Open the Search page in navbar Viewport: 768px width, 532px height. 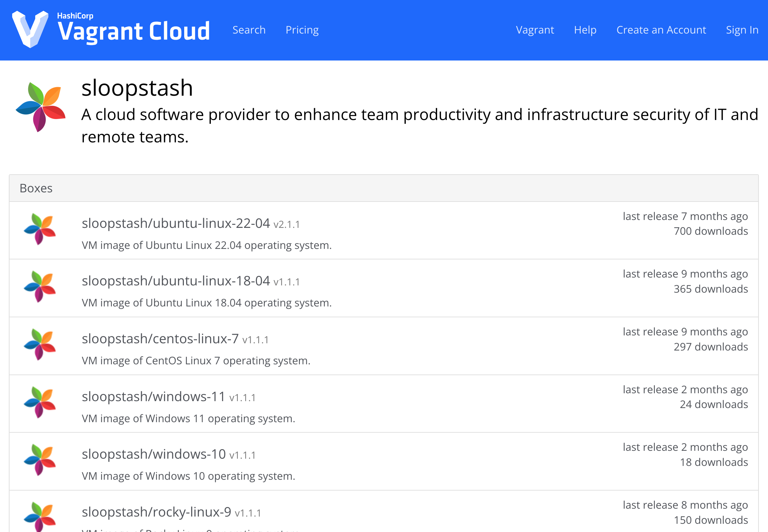point(249,30)
